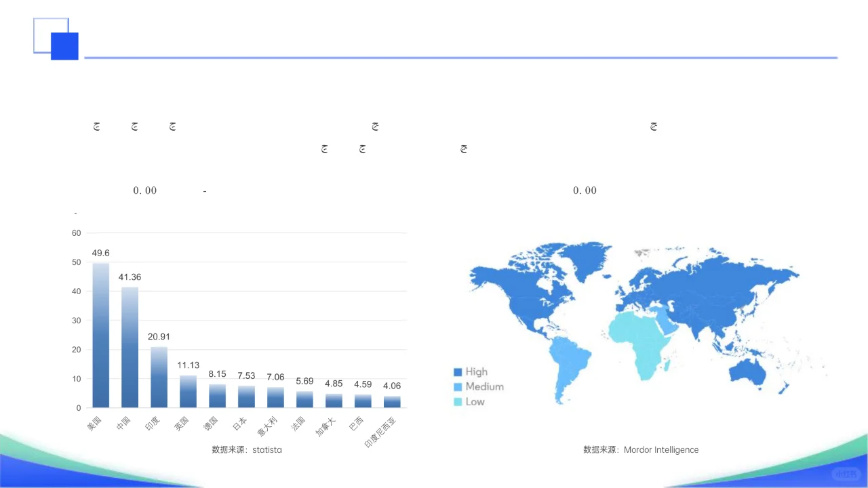
Task: Click the 11.13 value label
Action: pos(189,365)
